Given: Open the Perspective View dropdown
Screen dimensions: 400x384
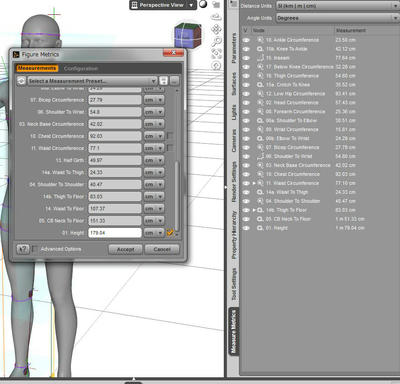Looking at the screenshot, I should pos(163,5).
